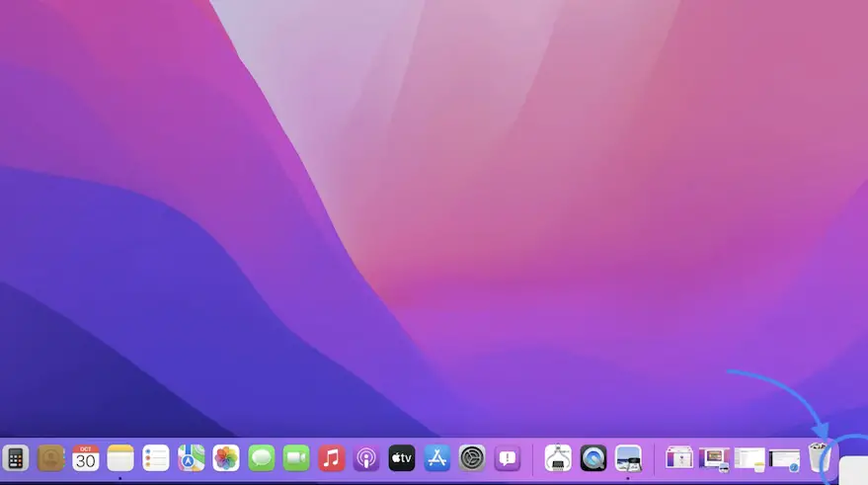Open the App Store icon

(x=437, y=458)
